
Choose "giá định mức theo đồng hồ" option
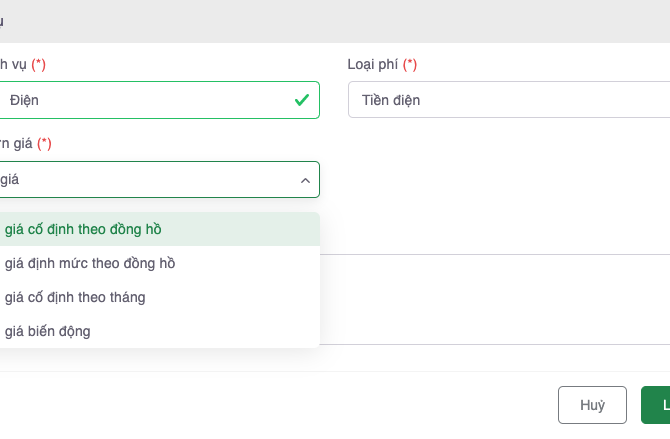[90, 263]
